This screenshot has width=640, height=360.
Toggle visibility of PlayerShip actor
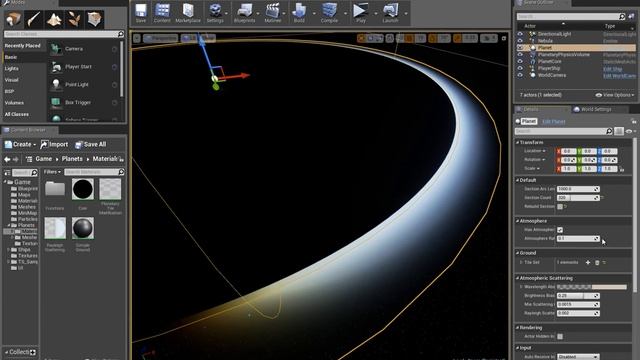(x=520, y=69)
